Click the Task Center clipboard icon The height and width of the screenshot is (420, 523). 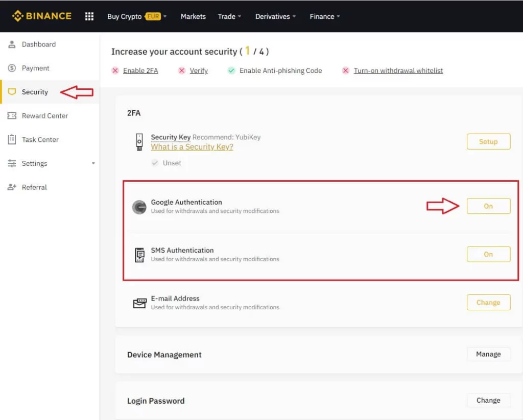(12, 139)
